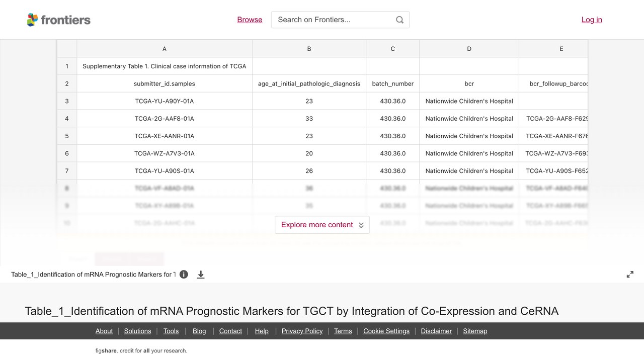Select column C header
The width and height of the screenshot is (644, 362).
click(393, 49)
